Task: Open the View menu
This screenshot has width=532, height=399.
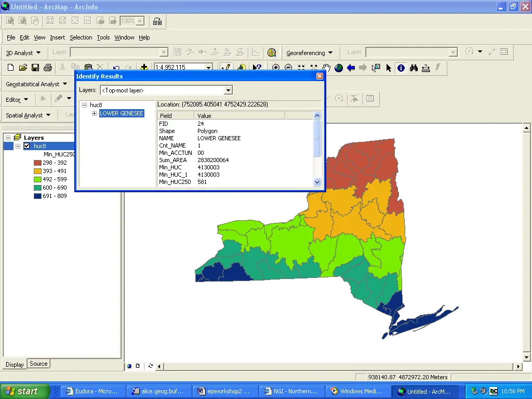Action: tap(39, 37)
